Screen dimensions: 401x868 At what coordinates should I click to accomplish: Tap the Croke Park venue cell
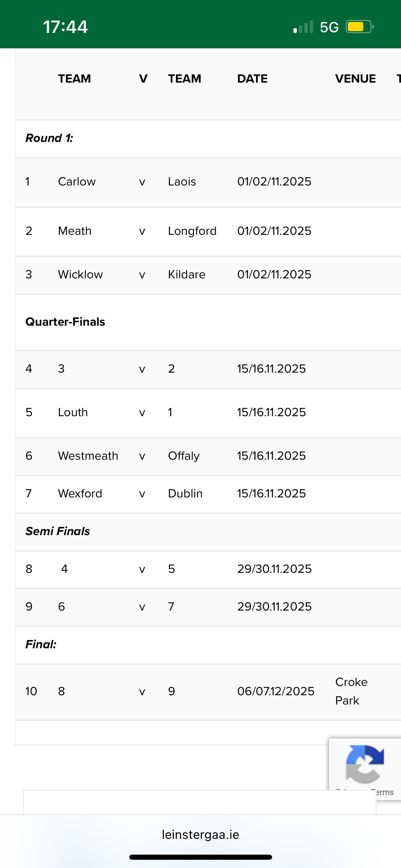(x=351, y=691)
